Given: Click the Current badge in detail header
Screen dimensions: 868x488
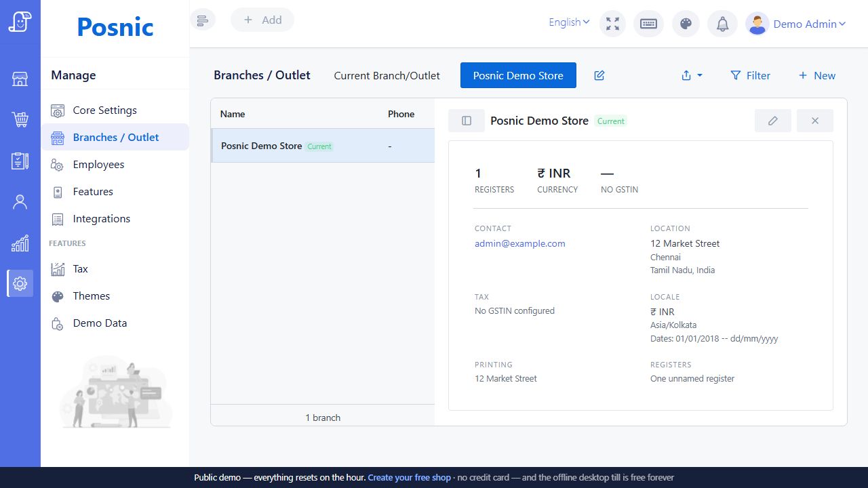Looking at the screenshot, I should pos(611,121).
